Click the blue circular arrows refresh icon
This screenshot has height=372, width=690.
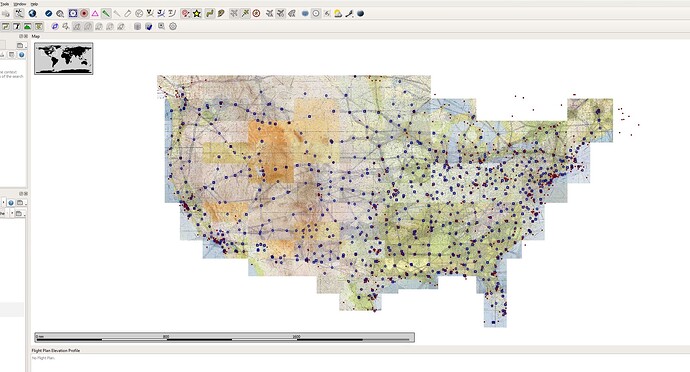click(x=55, y=26)
